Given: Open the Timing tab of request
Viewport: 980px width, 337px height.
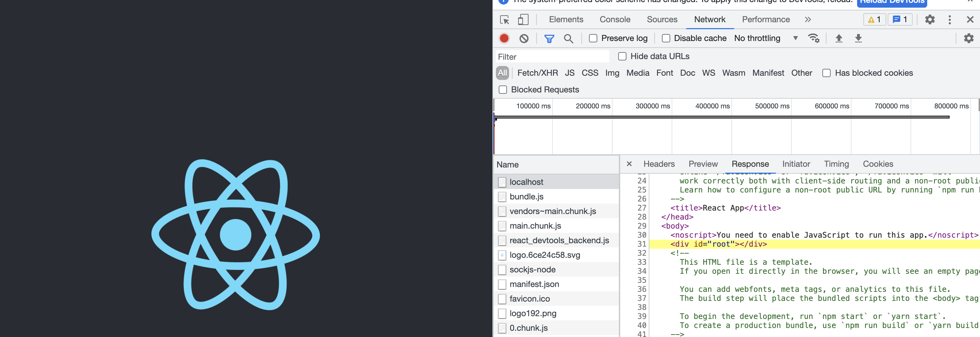Looking at the screenshot, I should click(x=836, y=164).
